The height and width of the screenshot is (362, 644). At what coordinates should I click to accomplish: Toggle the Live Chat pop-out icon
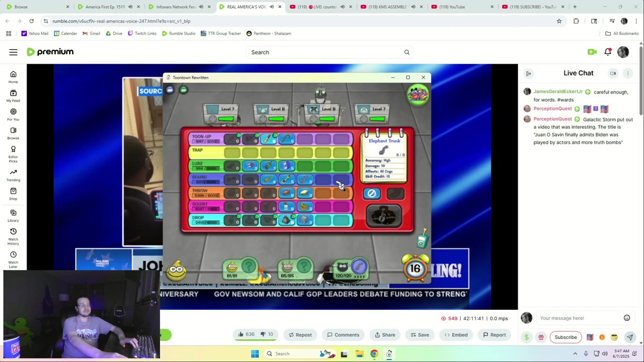pos(613,73)
